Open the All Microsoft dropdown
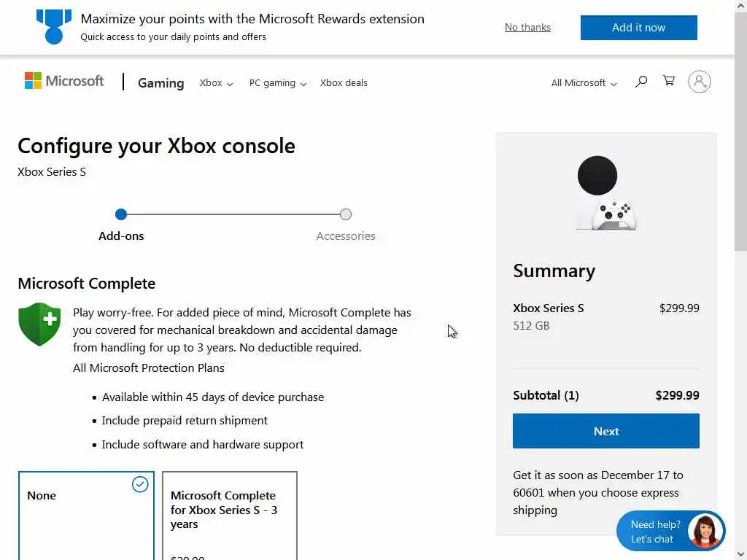Viewport: 747px width, 560px height. point(584,83)
